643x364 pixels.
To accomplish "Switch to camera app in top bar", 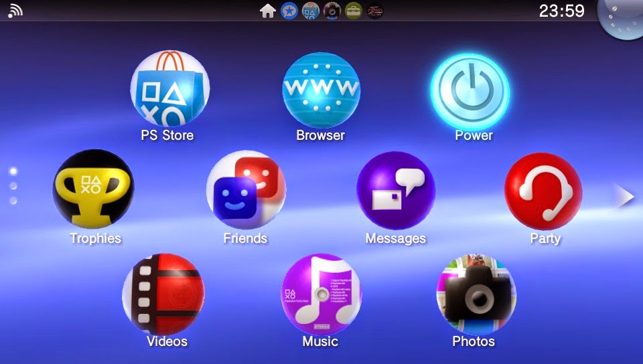I will click(x=332, y=11).
